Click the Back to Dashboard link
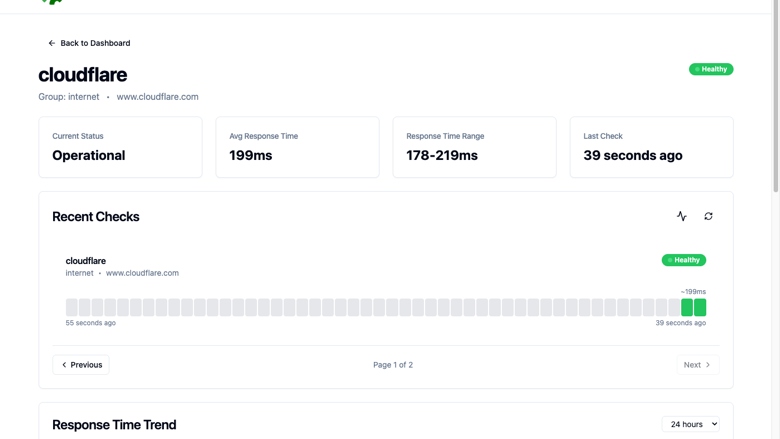Viewport: 780px width, 439px height. (x=89, y=43)
